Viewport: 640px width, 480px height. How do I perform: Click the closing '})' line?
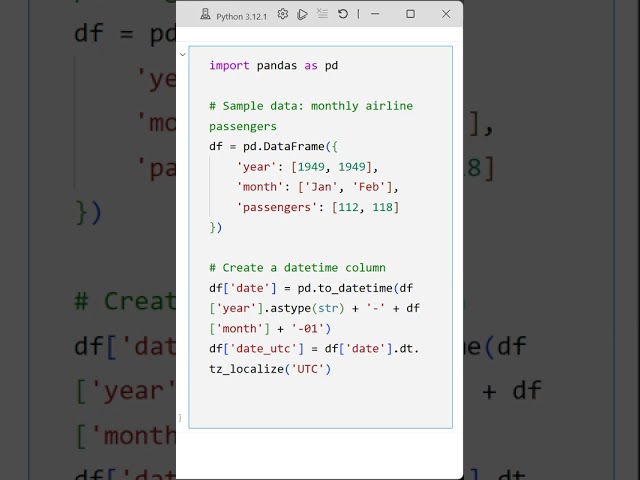coord(216,227)
